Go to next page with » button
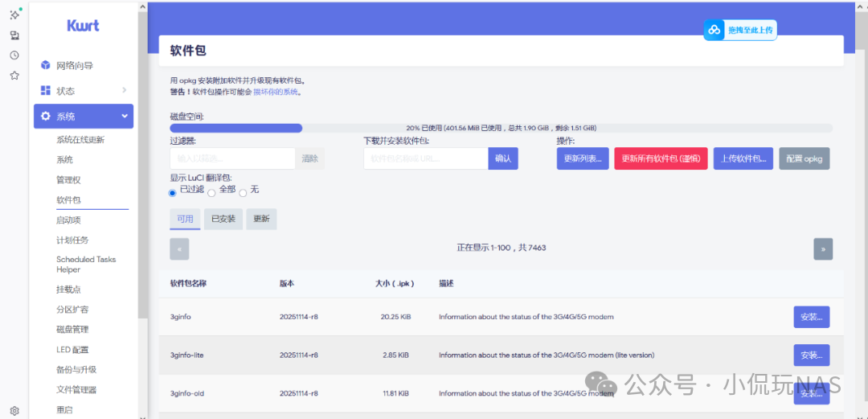Image resolution: width=868 pixels, height=419 pixels. [x=823, y=249]
